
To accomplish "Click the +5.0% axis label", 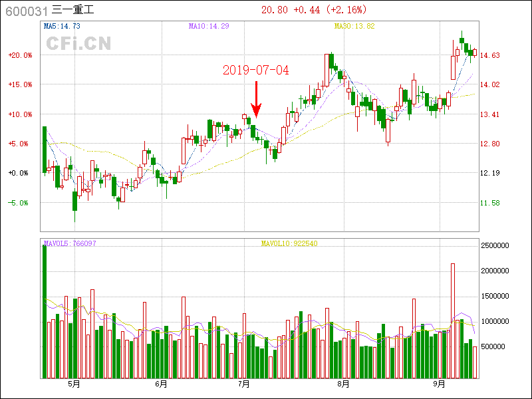I will pos(19,144).
